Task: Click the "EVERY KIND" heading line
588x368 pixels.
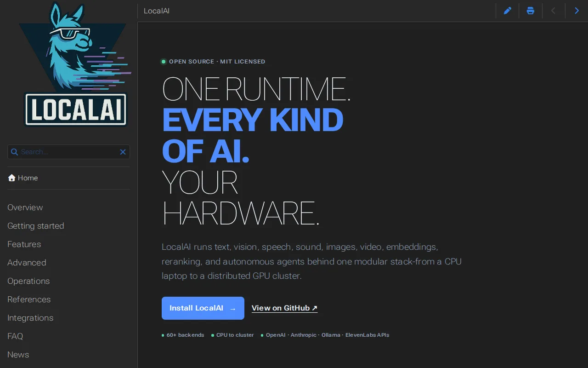Action: click(x=253, y=120)
